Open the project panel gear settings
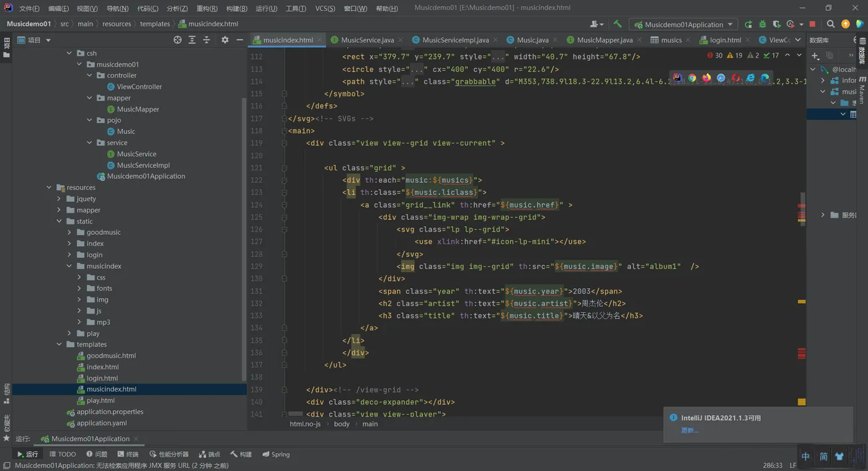 click(224, 40)
